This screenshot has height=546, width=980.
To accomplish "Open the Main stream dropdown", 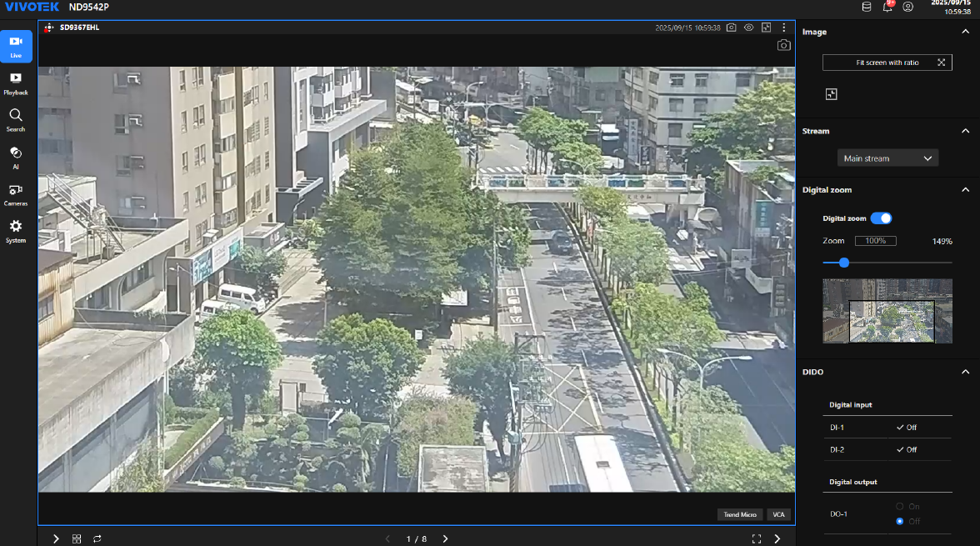I will [887, 158].
